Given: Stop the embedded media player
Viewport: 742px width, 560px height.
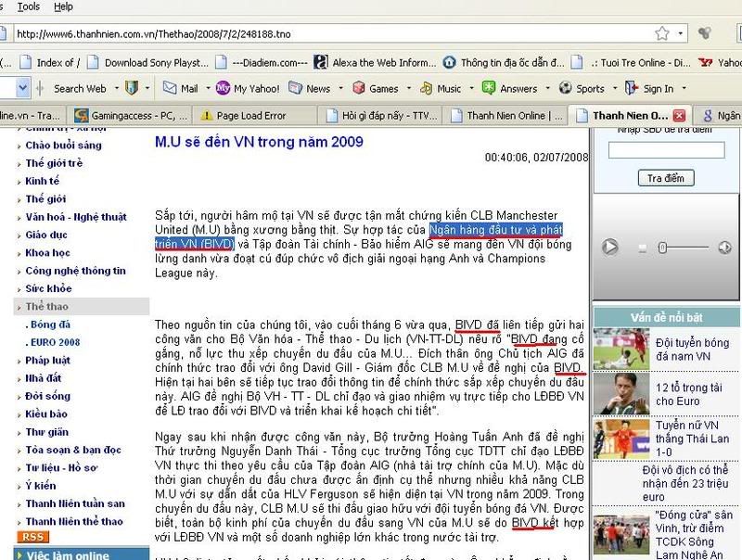Looking at the screenshot, I should coord(642,248).
